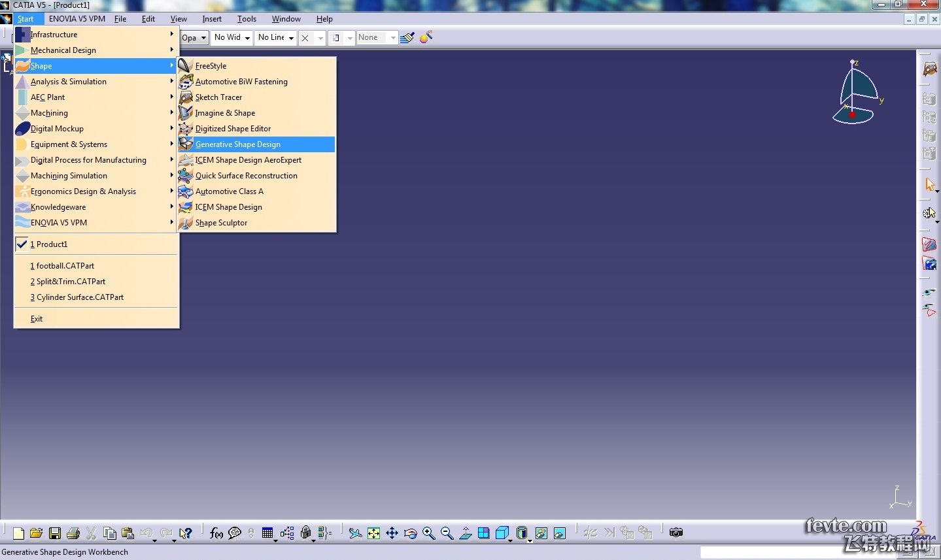Click the Open file folder icon
Image resolution: width=941 pixels, height=560 pixels.
[37, 533]
